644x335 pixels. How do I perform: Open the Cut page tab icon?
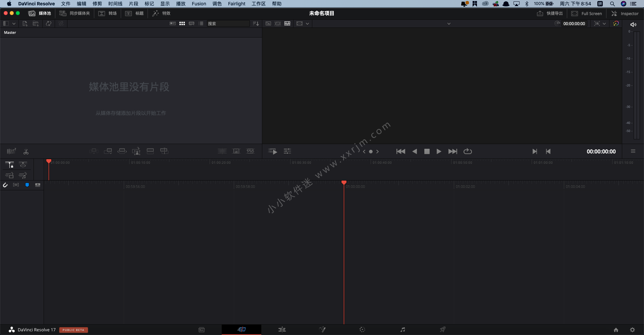241,330
